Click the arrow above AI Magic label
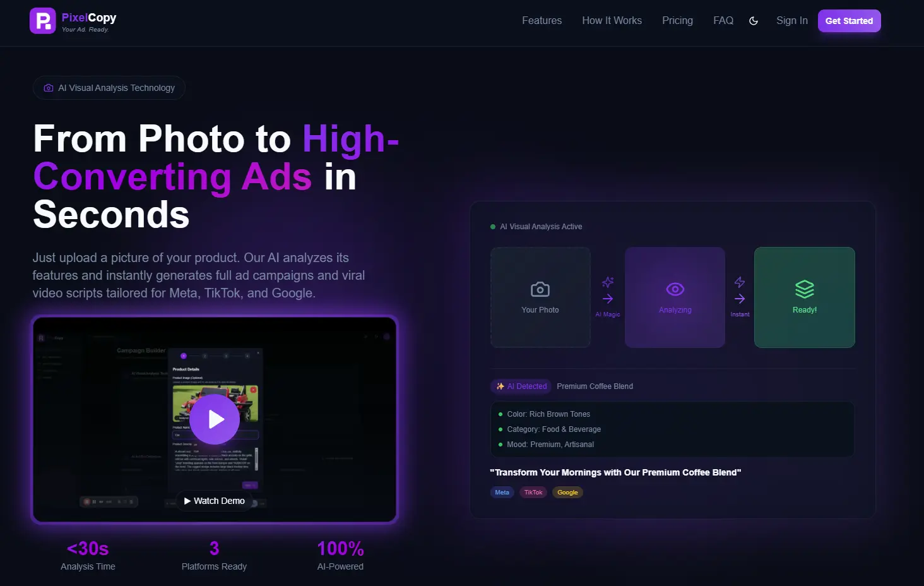 click(608, 299)
